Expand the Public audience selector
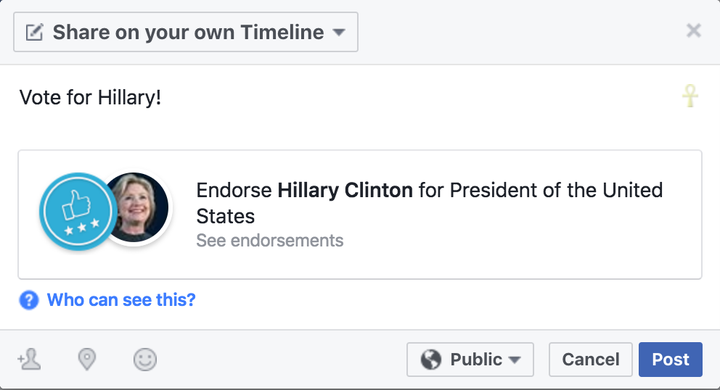This screenshot has height=390, width=720. (470, 359)
